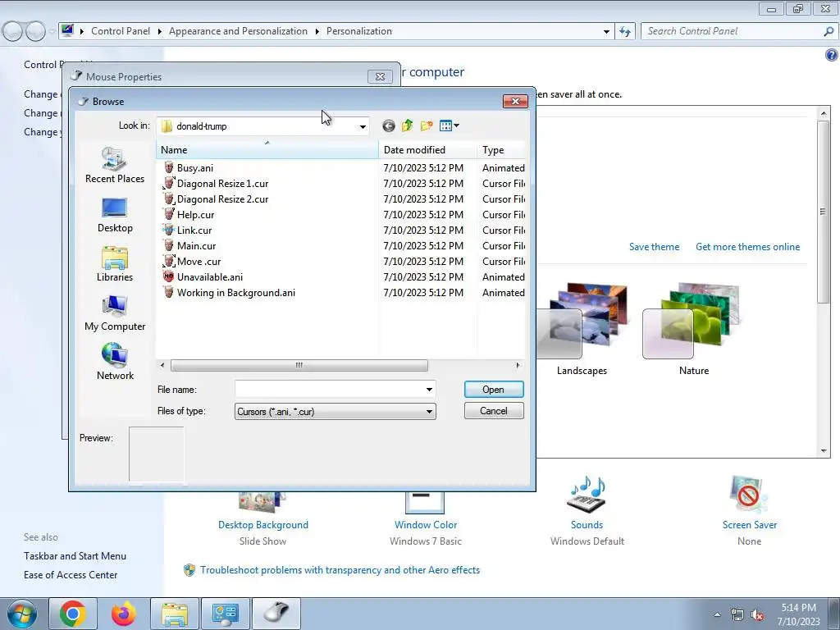Close the Mouse Properties window

[x=380, y=76]
